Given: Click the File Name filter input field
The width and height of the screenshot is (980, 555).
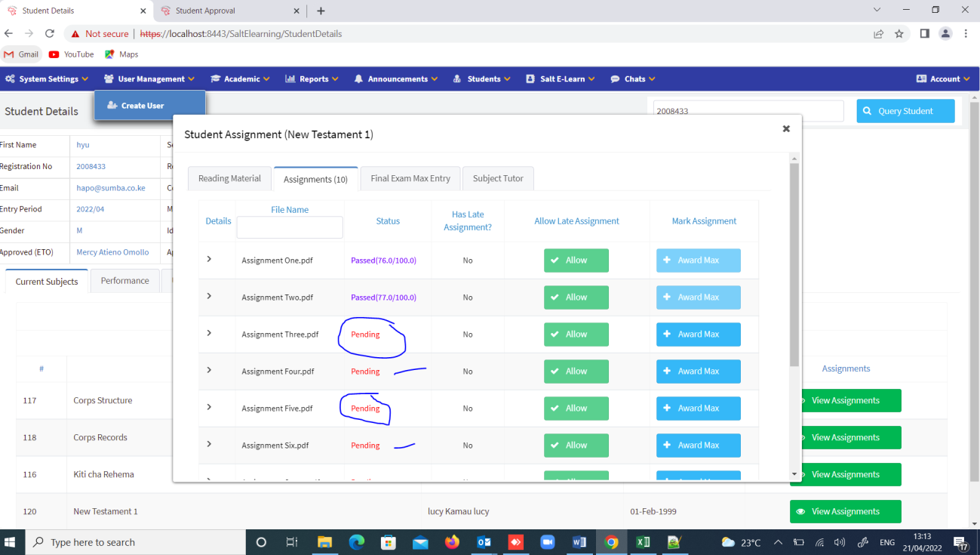Looking at the screenshot, I should point(290,227).
